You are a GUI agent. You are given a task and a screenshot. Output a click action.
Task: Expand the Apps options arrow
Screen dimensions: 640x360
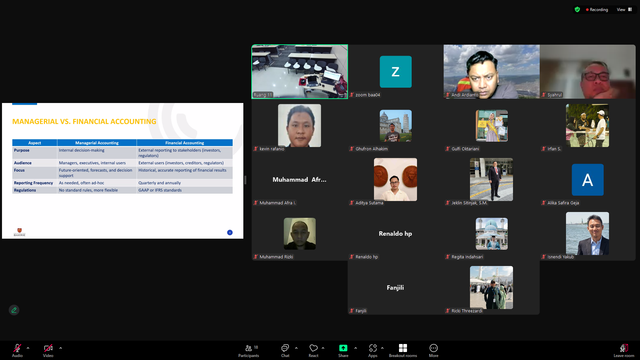click(382, 348)
